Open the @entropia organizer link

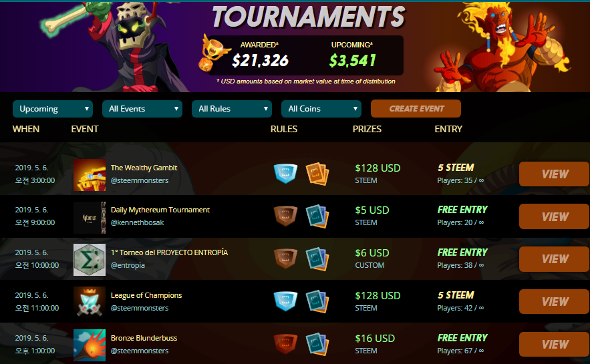pyautogui.click(x=128, y=265)
